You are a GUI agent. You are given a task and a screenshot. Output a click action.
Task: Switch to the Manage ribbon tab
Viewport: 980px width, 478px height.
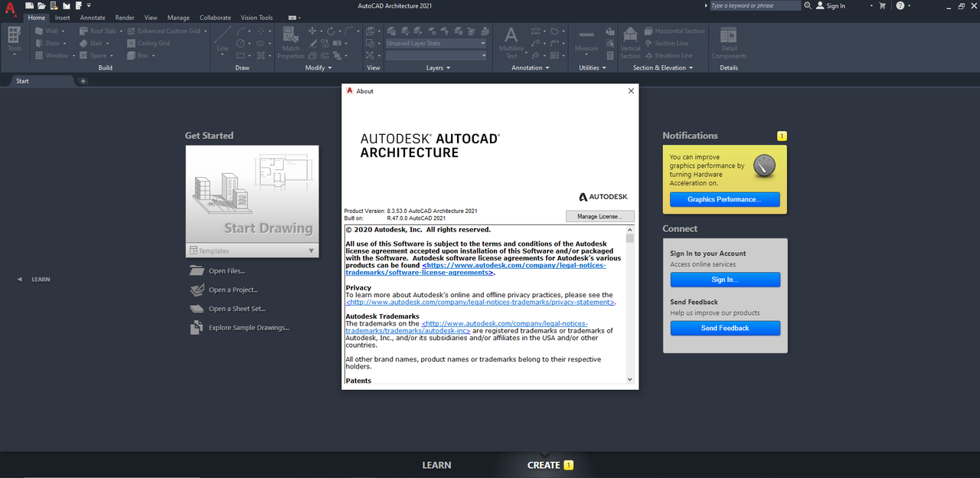pyautogui.click(x=178, y=18)
